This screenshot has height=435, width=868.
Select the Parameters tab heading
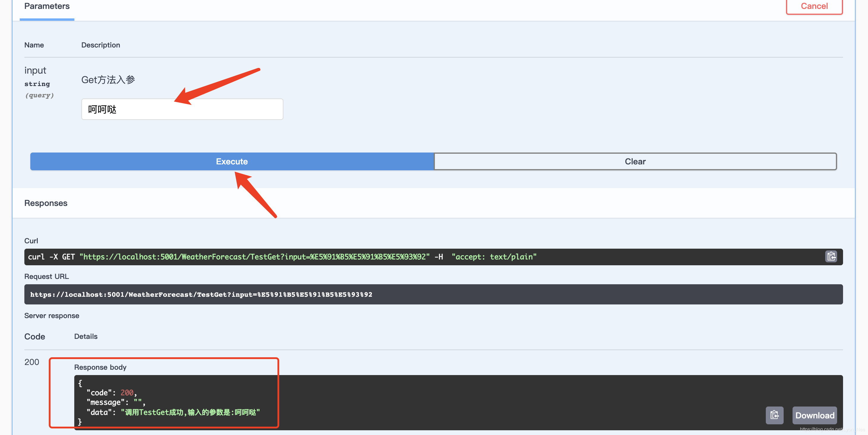click(x=47, y=7)
